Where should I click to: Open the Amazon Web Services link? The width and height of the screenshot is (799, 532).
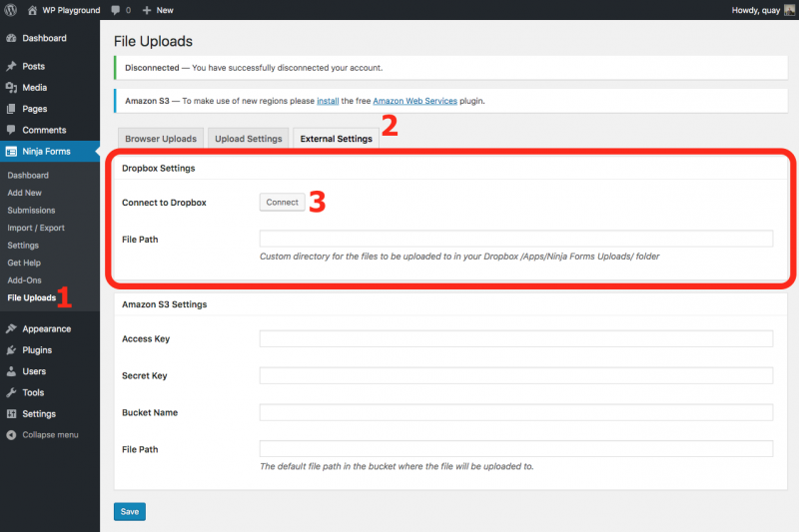(x=415, y=101)
